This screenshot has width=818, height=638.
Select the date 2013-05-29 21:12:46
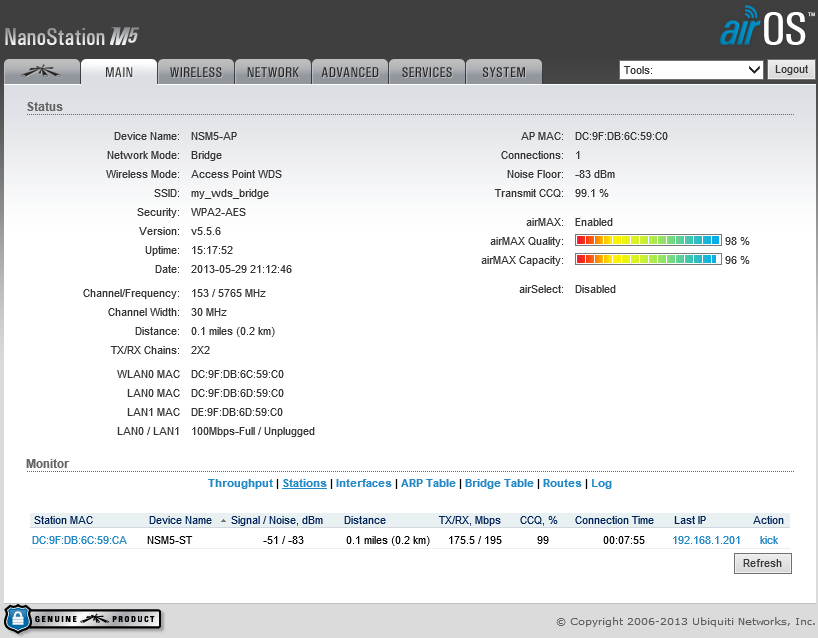coord(241,269)
